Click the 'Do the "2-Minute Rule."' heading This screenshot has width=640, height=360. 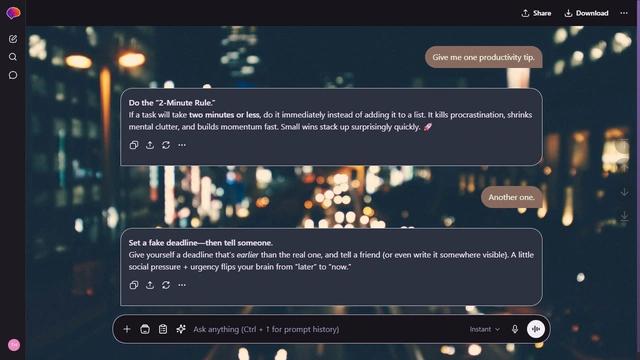click(172, 103)
